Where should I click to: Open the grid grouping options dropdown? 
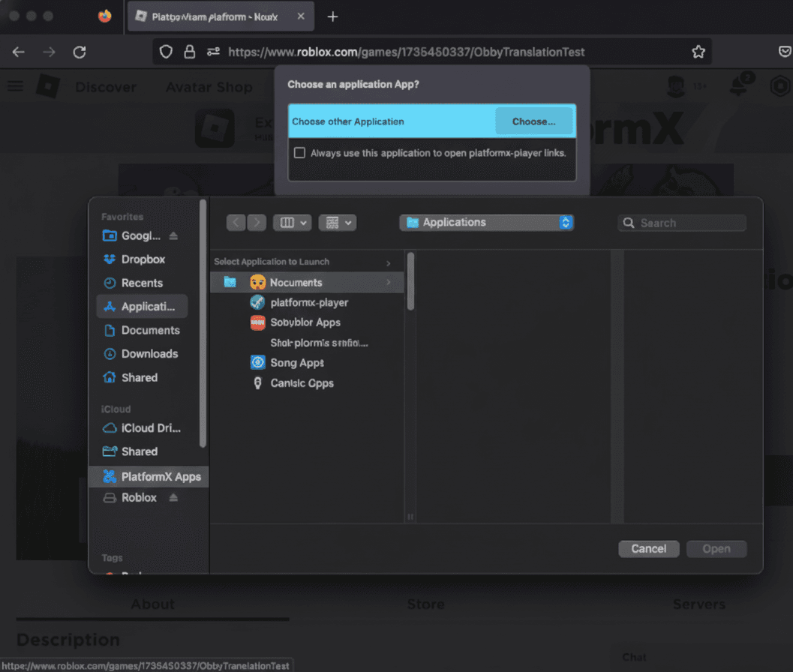[337, 223]
